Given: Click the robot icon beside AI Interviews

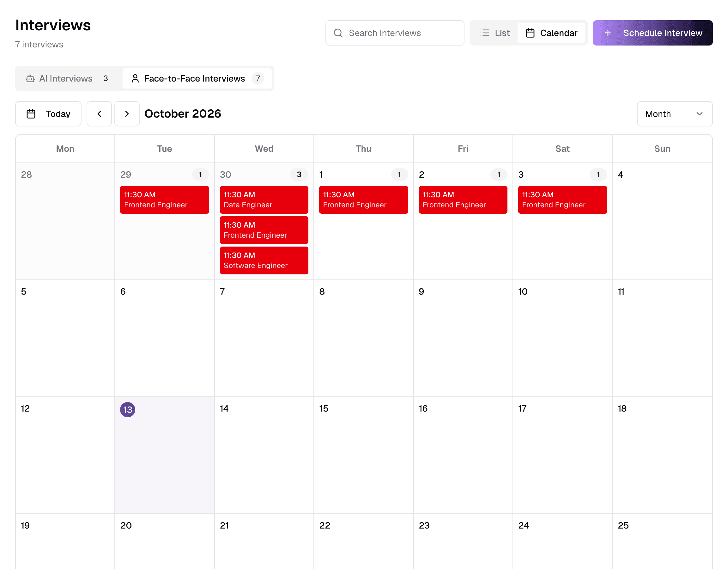Looking at the screenshot, I should [30, 78].
